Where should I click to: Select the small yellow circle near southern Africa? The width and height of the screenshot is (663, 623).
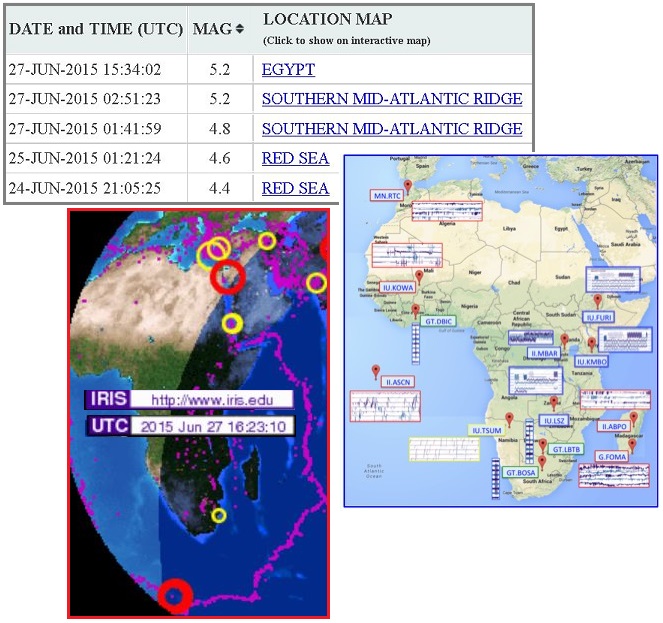click(219, 516)
